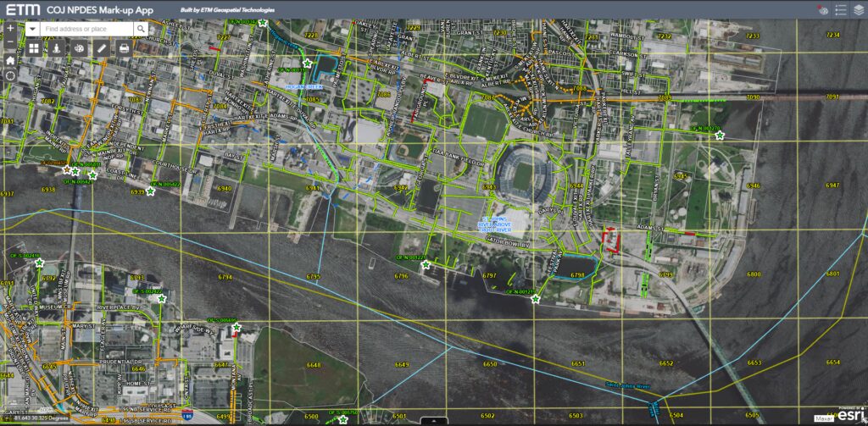Viewport: 868px width, 426px height.
Task: Click the search magnifier button
Action: click(x=141, y=29)
